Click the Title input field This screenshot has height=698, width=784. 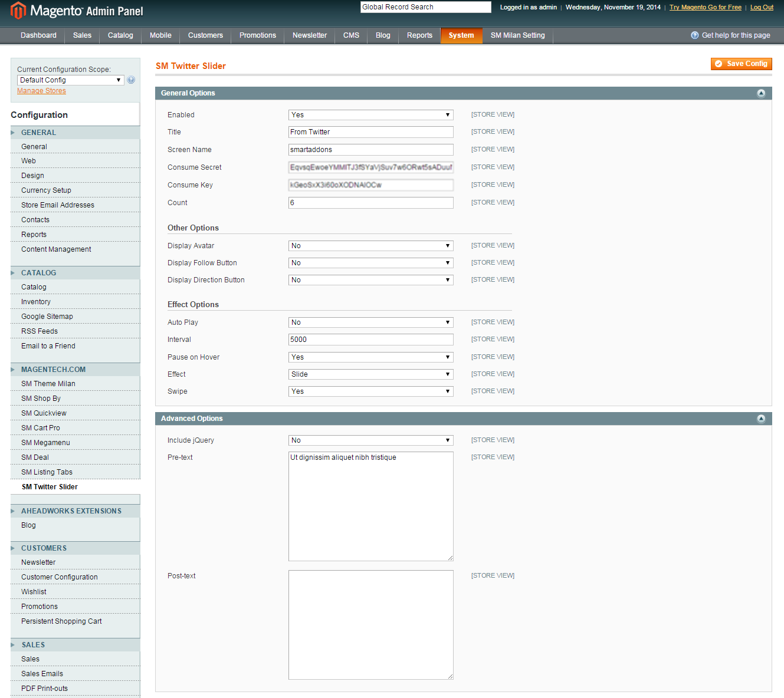[x=371, y=132]
